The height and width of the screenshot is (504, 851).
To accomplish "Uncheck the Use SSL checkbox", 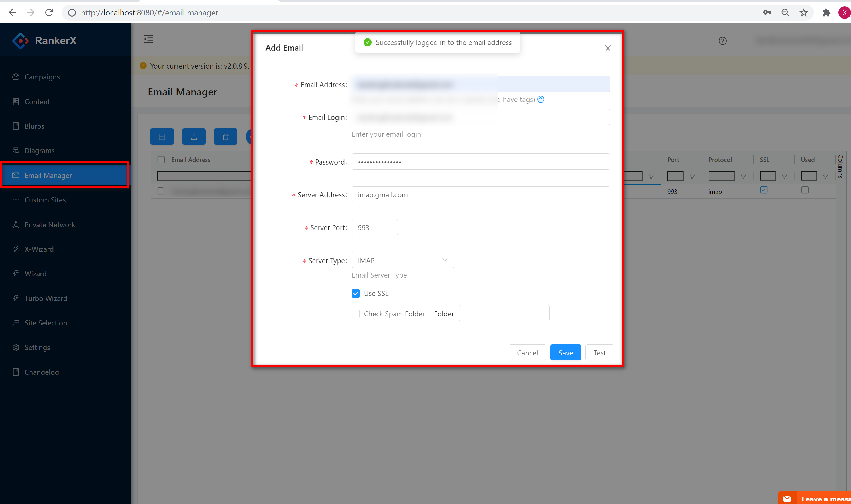I will [x=355, y=294].
